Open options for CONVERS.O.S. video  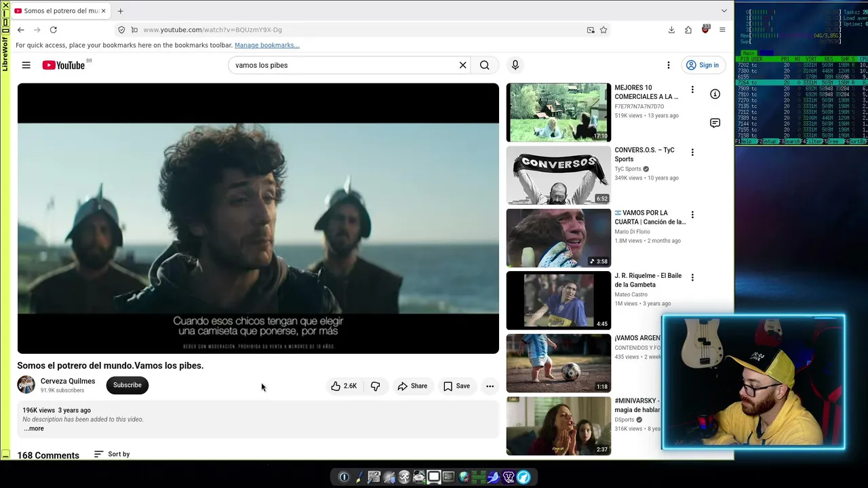tap(692, 152)
